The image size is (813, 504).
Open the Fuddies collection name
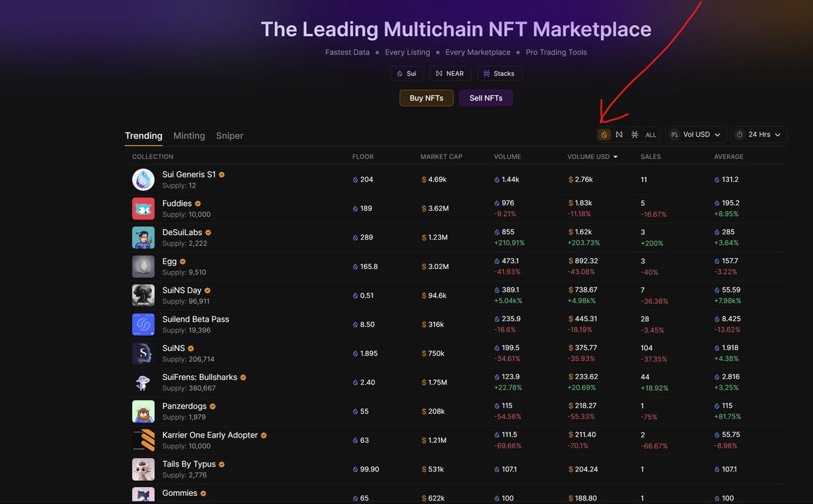tap(177, 203)
